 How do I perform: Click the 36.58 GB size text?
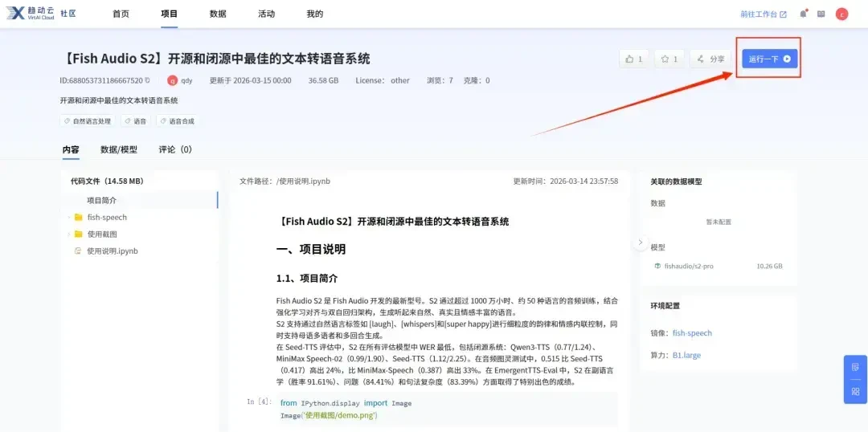(x=323, y=80)
